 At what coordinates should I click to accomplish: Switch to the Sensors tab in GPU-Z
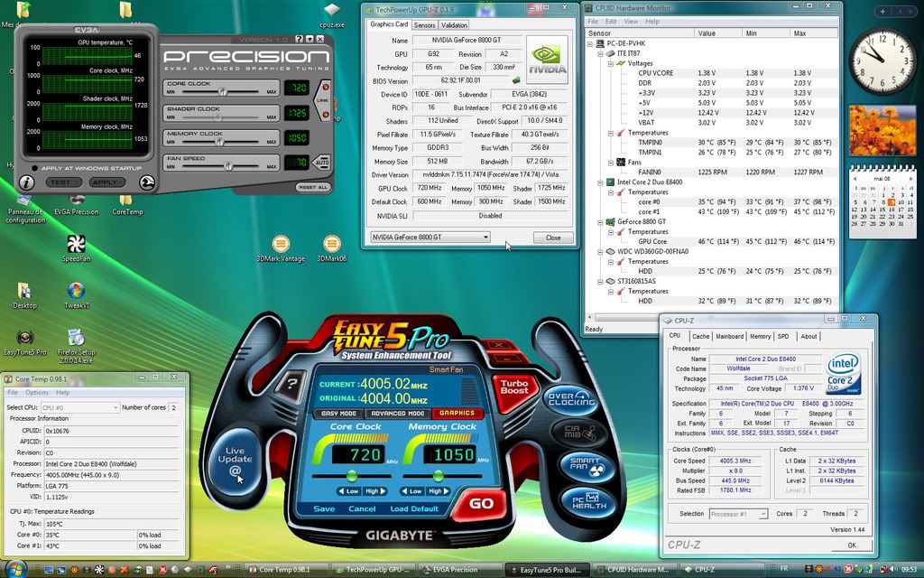point(424,25)
